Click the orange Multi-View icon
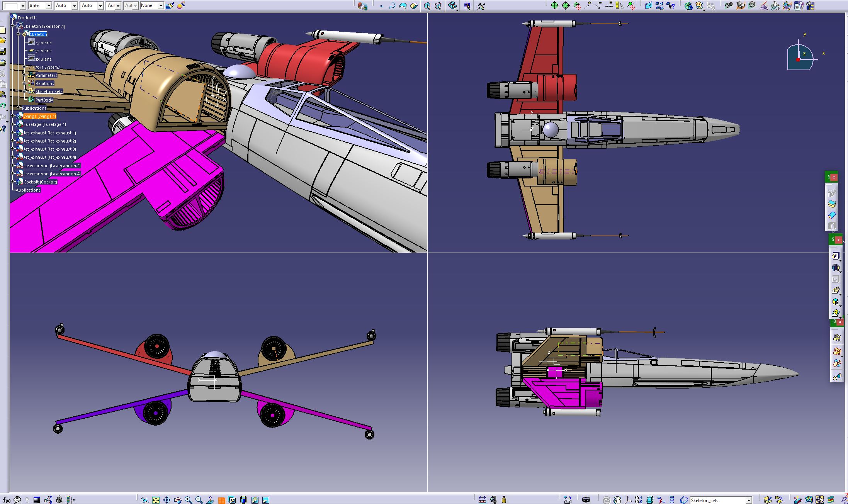The image size is (848, 504). (x=221, y=500)
